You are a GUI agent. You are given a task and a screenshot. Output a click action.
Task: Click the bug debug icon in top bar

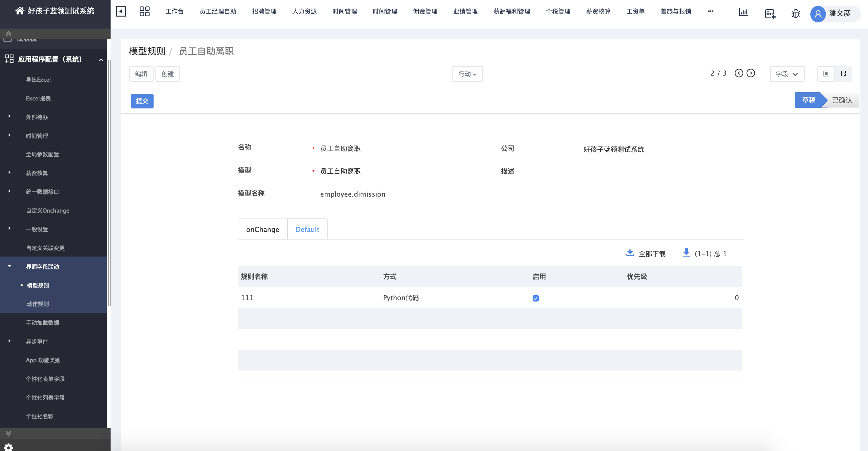(x=796, y=14)
